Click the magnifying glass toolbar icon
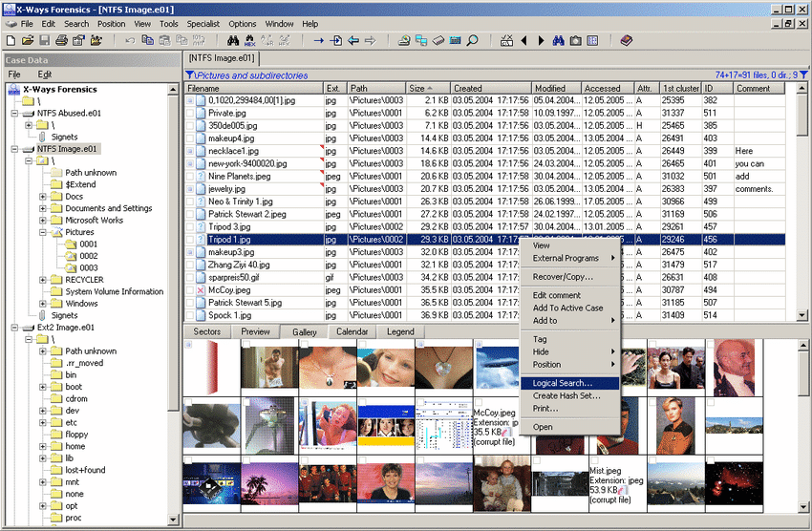The width and height of the screenshot is (812, 531). 472,41
